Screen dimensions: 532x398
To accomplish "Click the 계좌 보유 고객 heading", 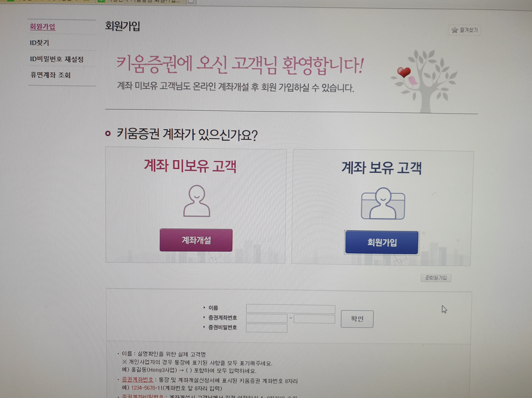I will tap(382, 168).
